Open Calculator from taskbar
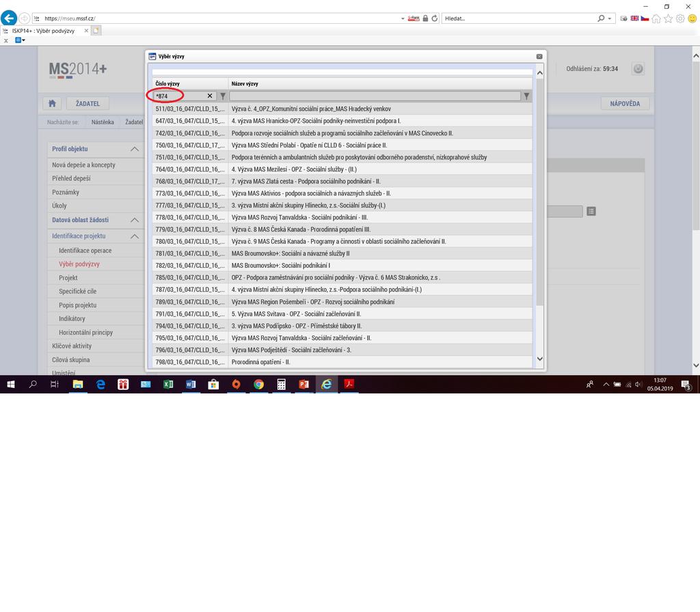Viewport: 700px width, 612px height. 281,384
